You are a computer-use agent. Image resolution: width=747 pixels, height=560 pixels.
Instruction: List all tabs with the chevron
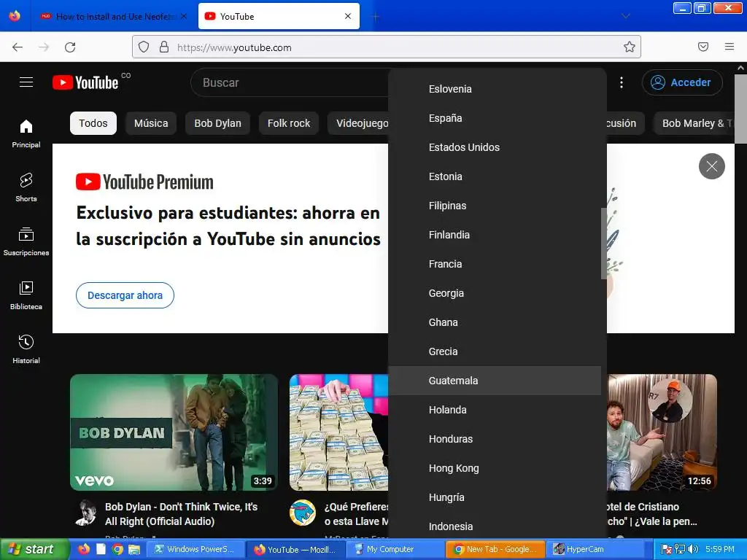click(626, 16)
